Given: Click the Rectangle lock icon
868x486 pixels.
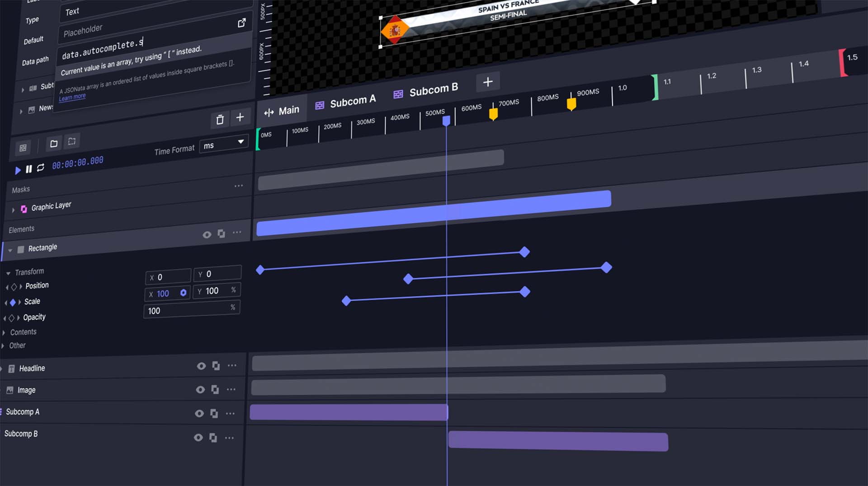Looking at the screenshot, I should click(x=222, y=234).
